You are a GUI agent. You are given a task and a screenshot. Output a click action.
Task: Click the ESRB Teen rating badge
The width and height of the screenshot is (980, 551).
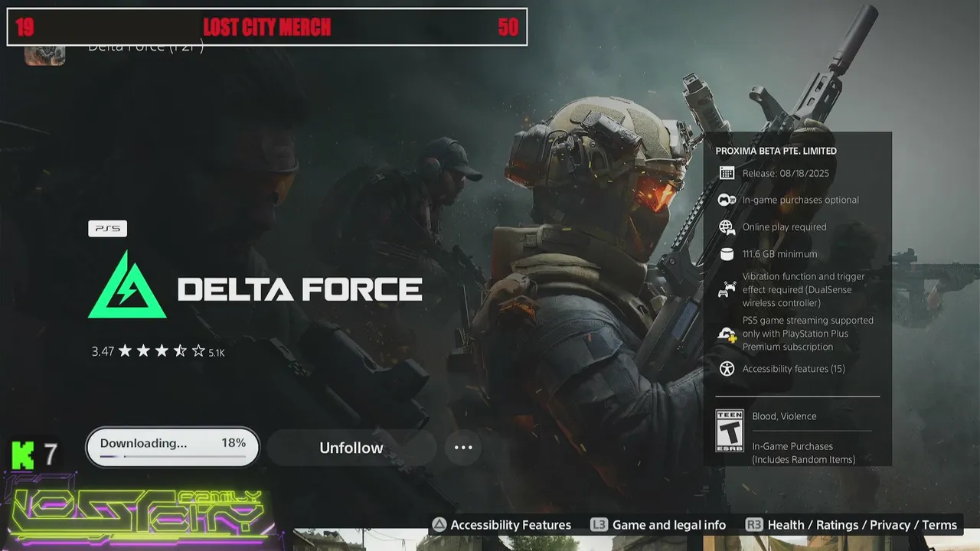click(x=729, y=431)
